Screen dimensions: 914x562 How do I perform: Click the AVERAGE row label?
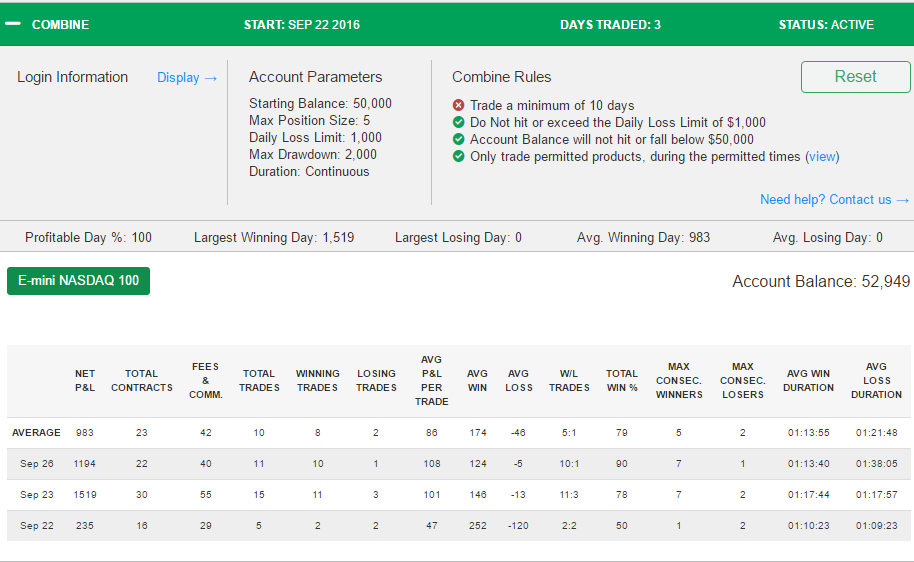point(36,433)
